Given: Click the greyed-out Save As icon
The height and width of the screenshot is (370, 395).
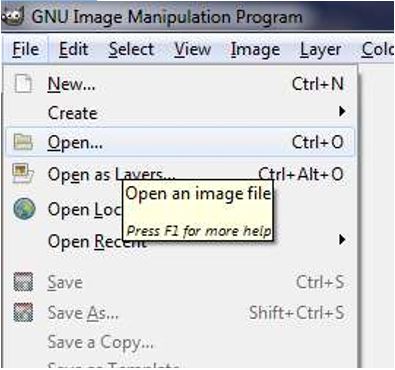Looking at the screenshot, I should (x=23, y=312).
